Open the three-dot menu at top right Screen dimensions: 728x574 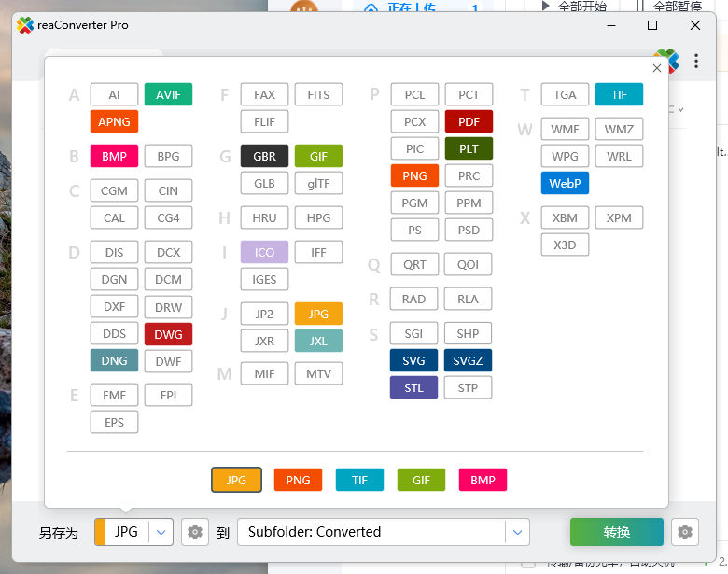tap(696, 62)
